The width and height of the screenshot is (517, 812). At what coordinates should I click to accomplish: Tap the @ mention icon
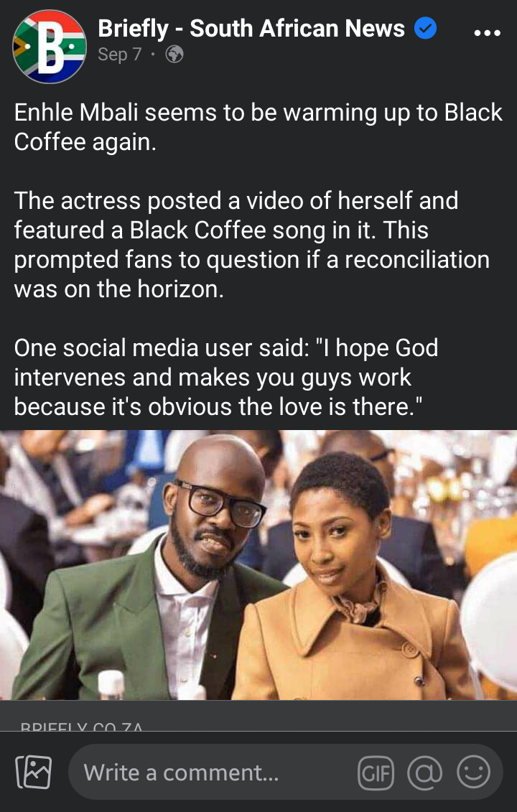(x=425, y=773)
